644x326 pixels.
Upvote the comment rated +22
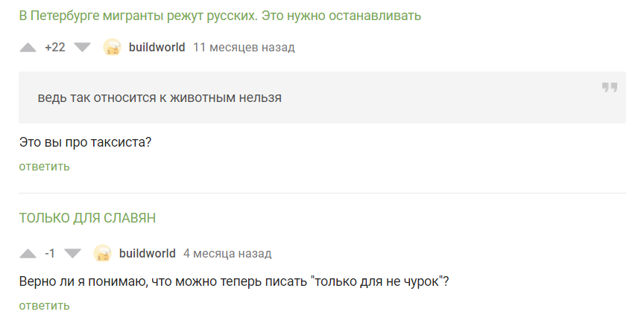[x=28, y=48]
